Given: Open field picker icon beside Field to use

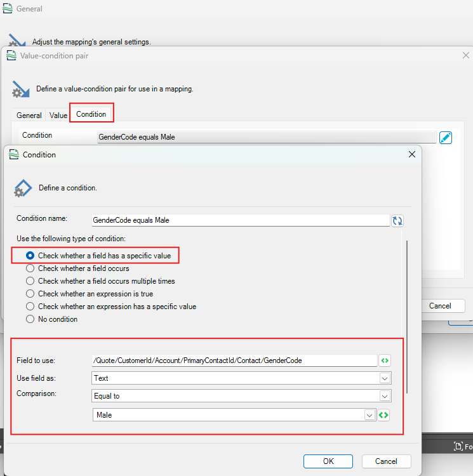Looking at the screenshot, I should [x=385, y=360].
